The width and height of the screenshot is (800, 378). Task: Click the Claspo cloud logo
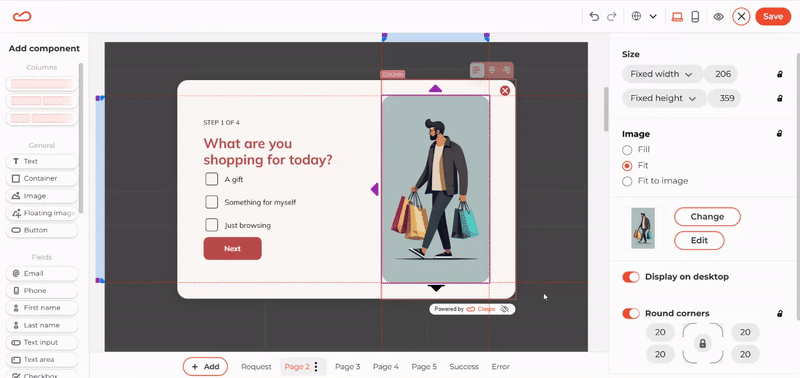(x=22, y=16)
